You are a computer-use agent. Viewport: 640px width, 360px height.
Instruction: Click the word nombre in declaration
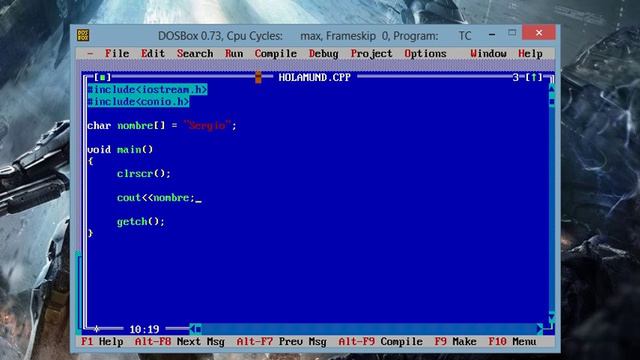(135, 125)
